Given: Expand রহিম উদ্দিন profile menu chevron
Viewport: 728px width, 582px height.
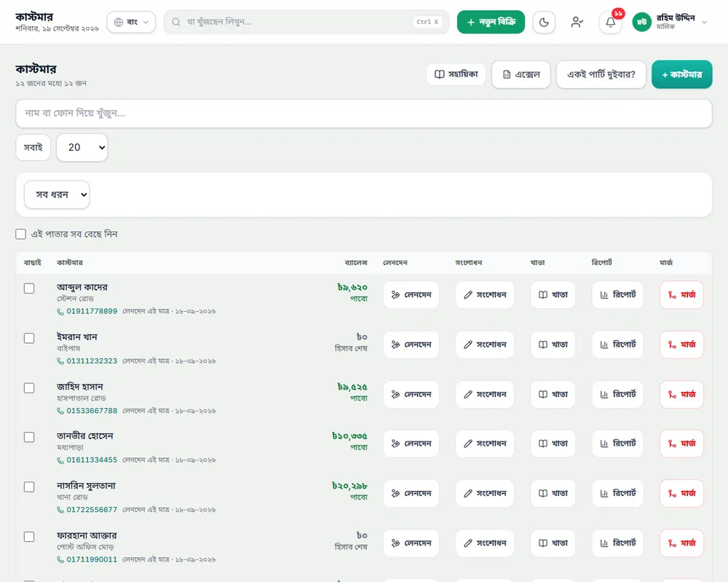Looking at the screenshot, I should point(704,22).
